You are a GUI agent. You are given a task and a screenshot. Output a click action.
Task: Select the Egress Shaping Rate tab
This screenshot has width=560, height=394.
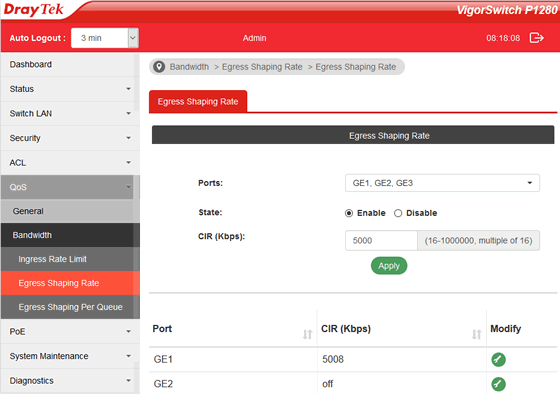pyautogui.click(x=198, y=101)
